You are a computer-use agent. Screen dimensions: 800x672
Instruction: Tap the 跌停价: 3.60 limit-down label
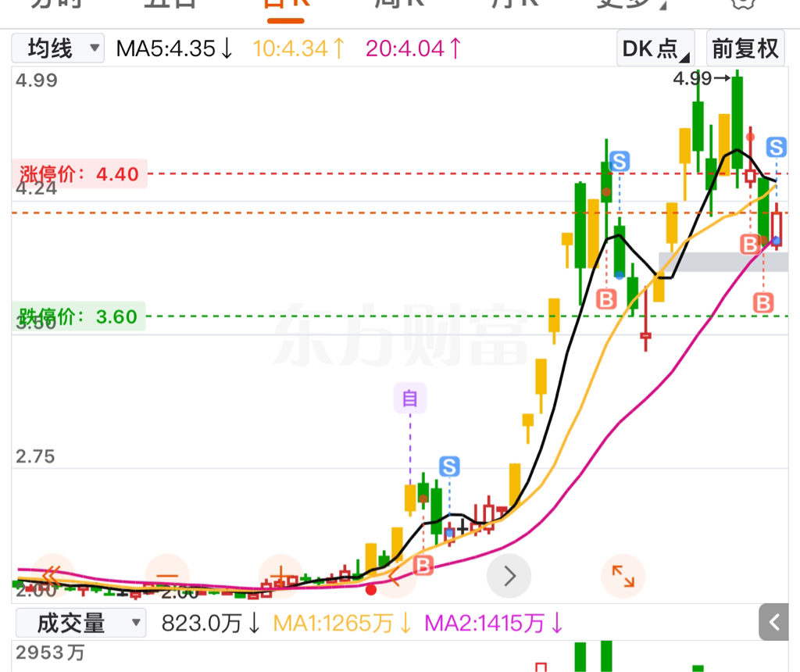(x=79, y=316)
